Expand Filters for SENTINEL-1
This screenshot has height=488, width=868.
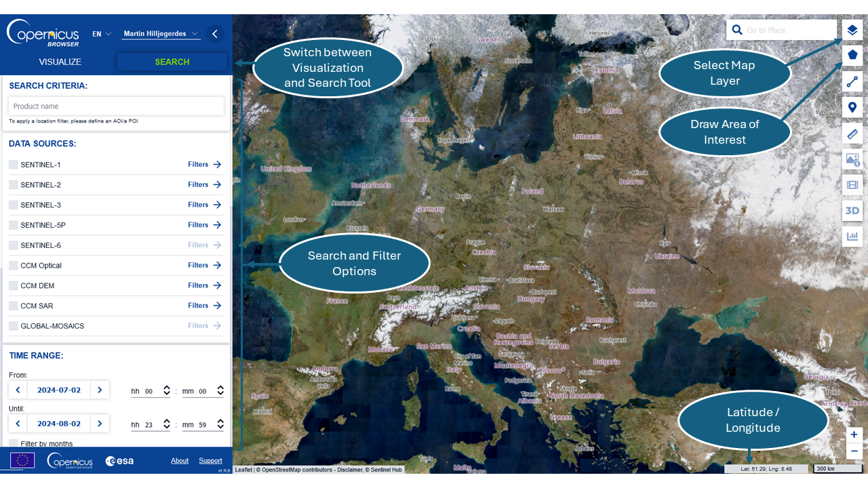pos(204,165)
